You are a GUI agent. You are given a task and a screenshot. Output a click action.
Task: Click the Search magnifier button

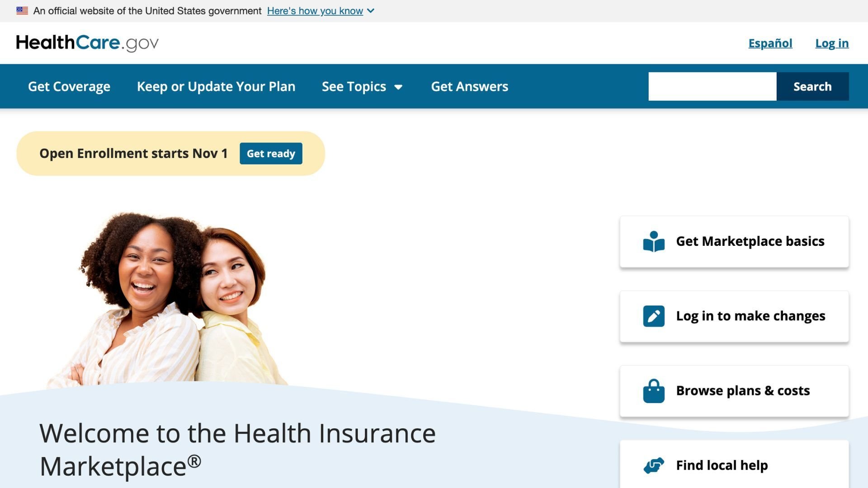(x=812, y=86)
